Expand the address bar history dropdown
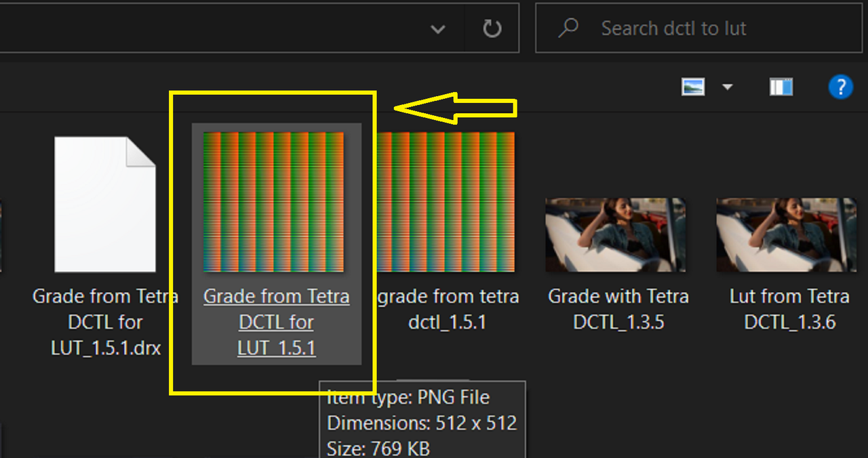This screenshot has width=868, height=458. 438,29
